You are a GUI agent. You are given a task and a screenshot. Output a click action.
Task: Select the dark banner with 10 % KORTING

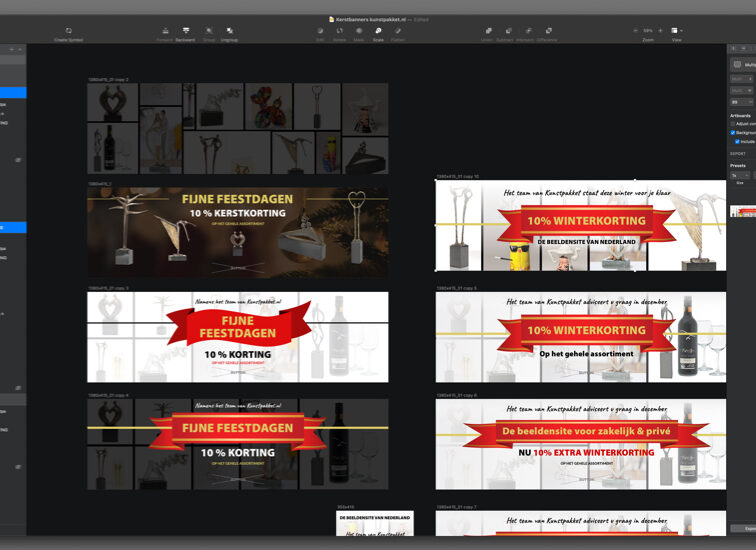[x=238, y=444]
